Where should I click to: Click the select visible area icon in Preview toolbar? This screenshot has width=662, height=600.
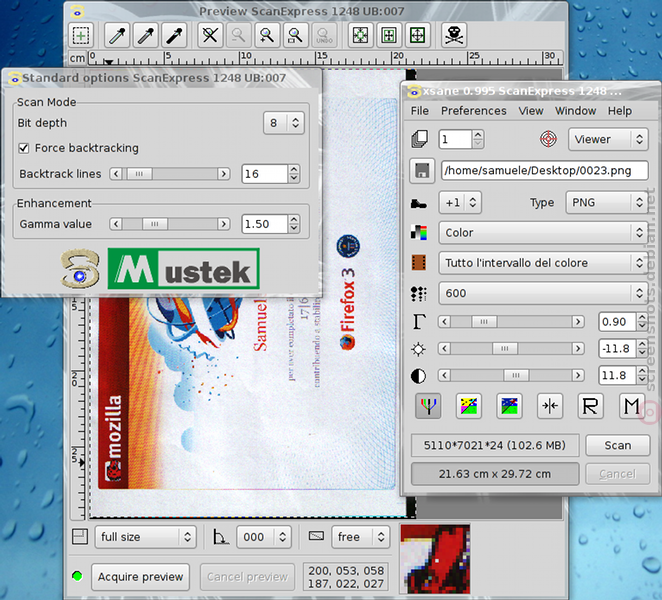[81, 35]
